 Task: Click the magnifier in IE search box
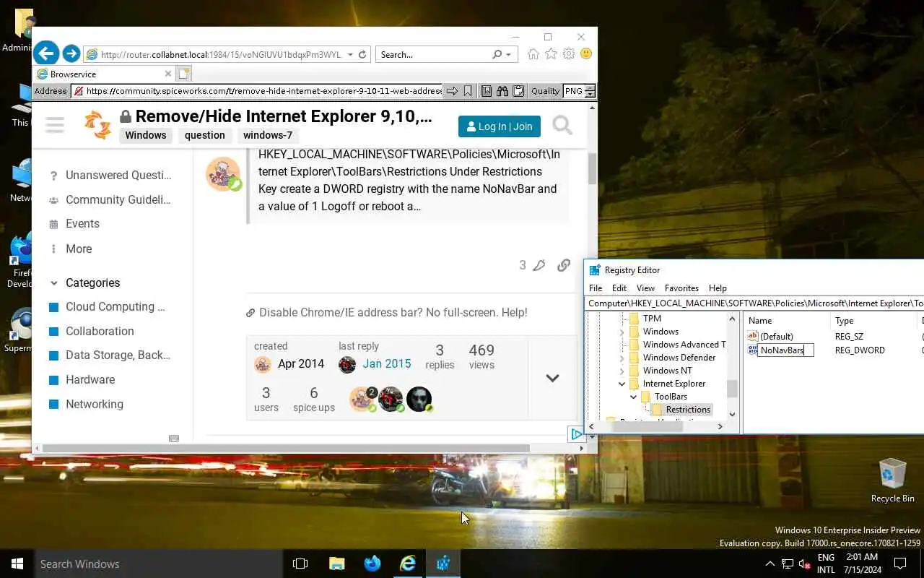pos(497,54)
